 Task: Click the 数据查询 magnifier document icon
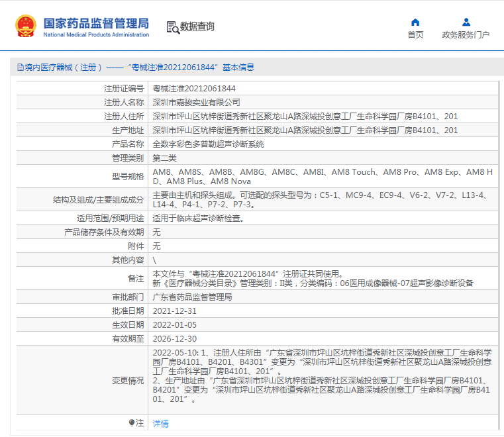click(x=172, y=27)
